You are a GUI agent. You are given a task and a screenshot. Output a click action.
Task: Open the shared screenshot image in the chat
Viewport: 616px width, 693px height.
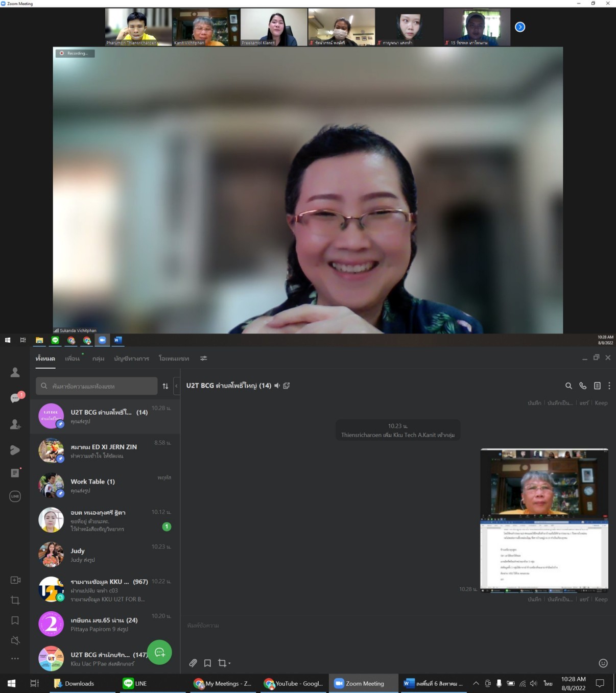pyautogui.click(x=544, y=520)
